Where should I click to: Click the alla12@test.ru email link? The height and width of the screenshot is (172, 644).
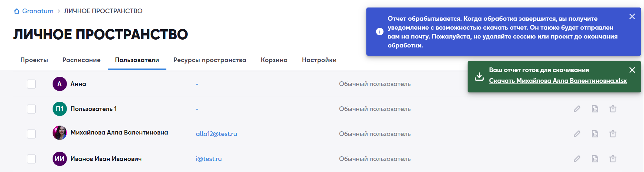(x=216, y=134)
